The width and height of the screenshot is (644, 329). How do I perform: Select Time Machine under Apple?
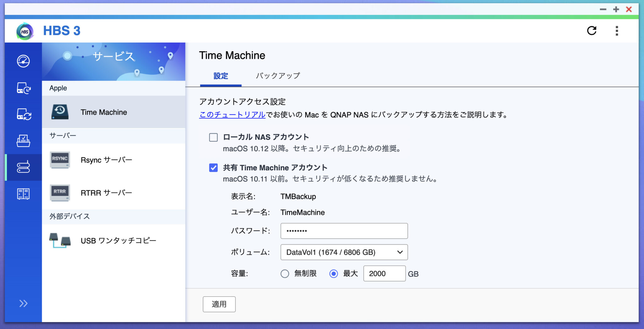coord(104,112)
